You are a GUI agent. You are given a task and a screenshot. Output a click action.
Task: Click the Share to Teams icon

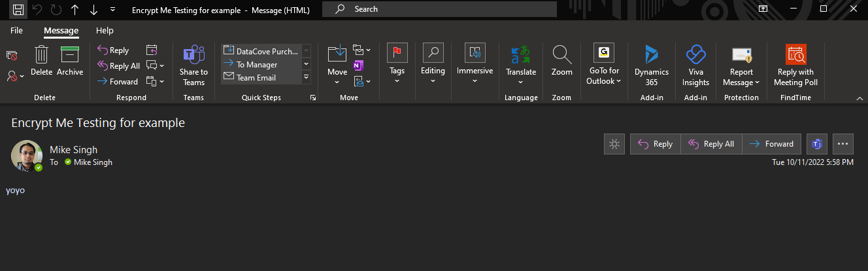[193, 56]
